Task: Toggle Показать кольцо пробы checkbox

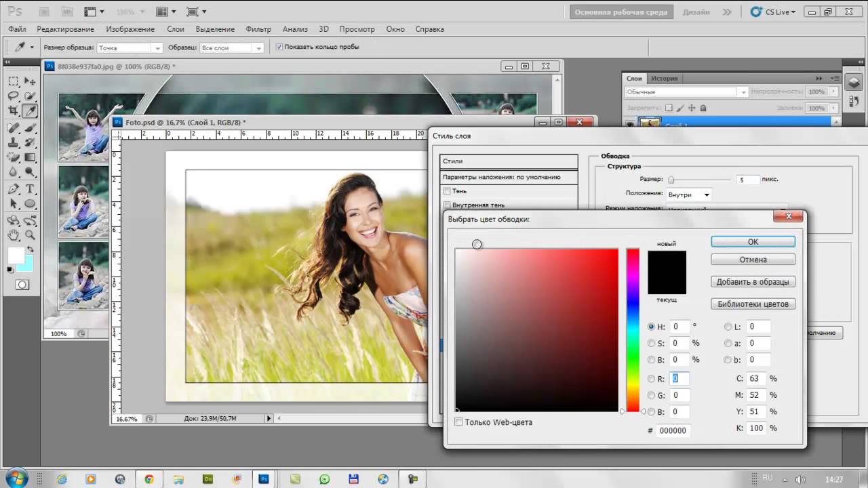Action: 279,47
